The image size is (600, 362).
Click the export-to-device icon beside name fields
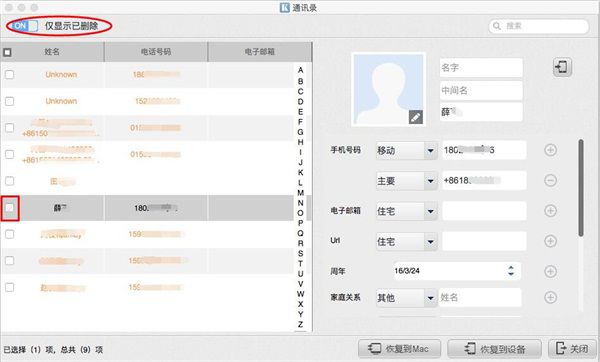coord(562,67)
